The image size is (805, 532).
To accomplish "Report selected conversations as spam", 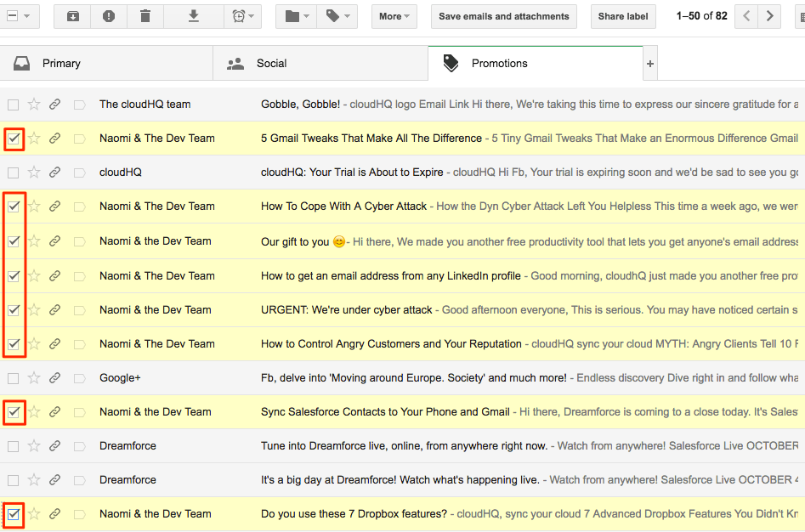I will point(109,15).
